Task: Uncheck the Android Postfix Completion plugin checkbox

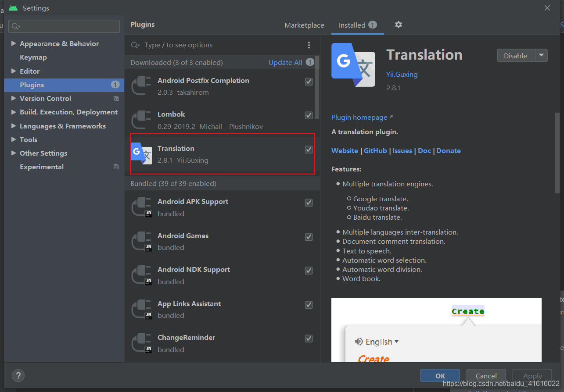Action: [309, 82]
